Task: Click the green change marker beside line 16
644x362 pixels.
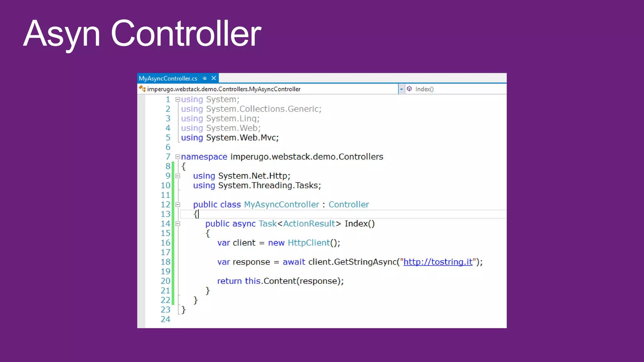Action: 173,243
